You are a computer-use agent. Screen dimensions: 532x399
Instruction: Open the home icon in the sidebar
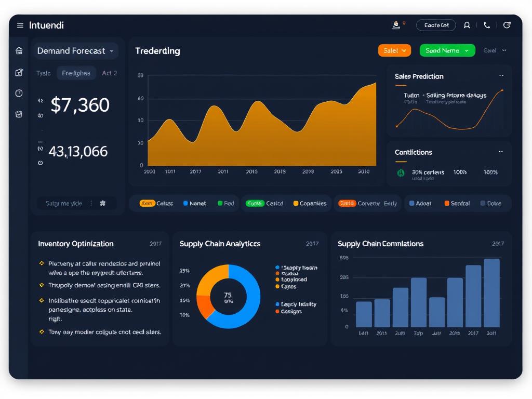tap(19, 51)
